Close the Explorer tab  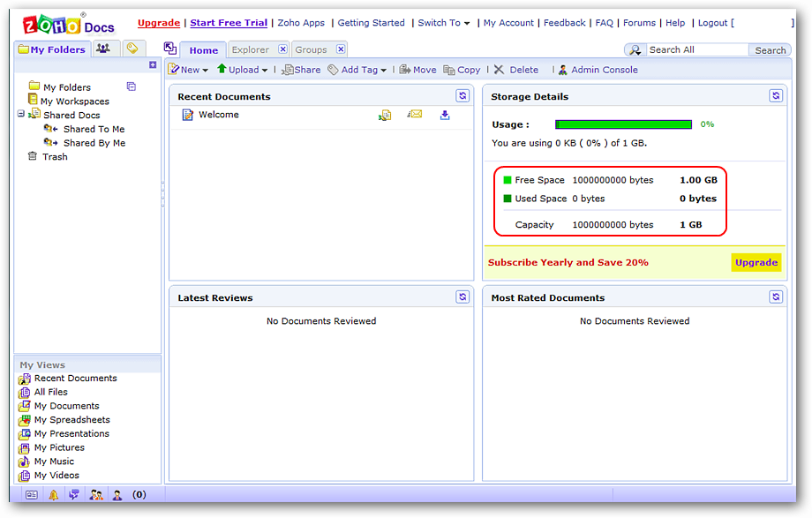coord(282,49)
